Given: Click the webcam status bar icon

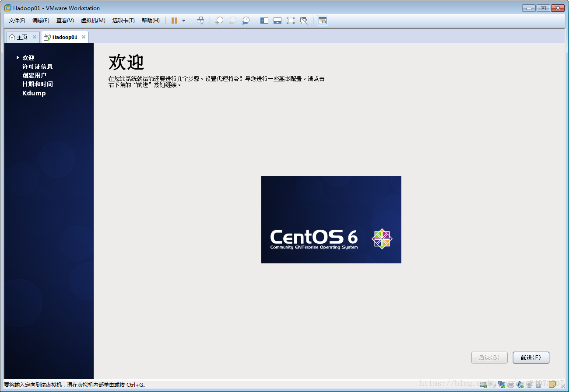Looking at the screenshot, I should 529,384.
